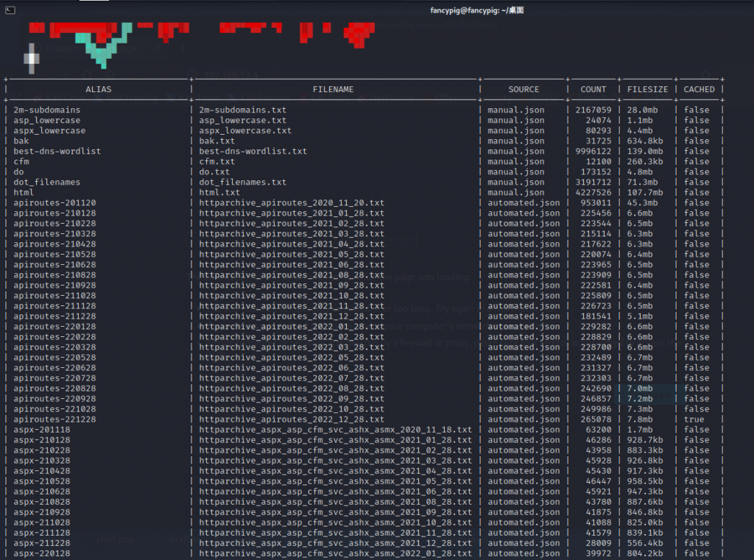The height and width of the screenshot is (560, 754).
Task: Click source automated.json in apiroutes-201120 row
Action: coord(524,203)
